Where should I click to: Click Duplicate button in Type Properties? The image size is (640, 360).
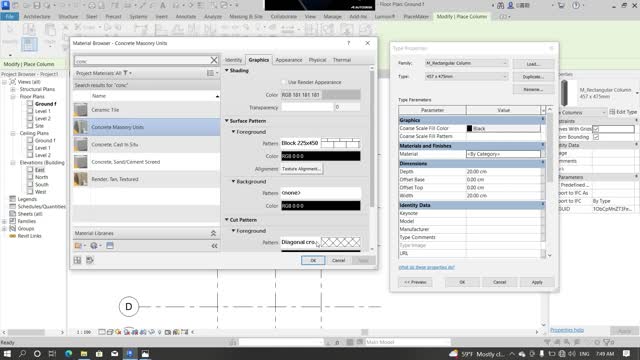[533, 77]
